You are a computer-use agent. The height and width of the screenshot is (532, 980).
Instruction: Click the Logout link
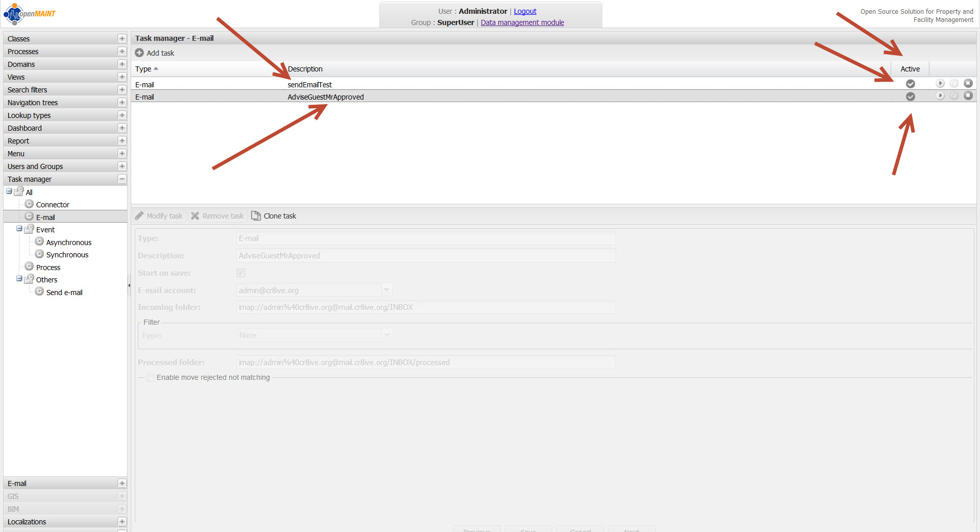click(x=525, y=11)
